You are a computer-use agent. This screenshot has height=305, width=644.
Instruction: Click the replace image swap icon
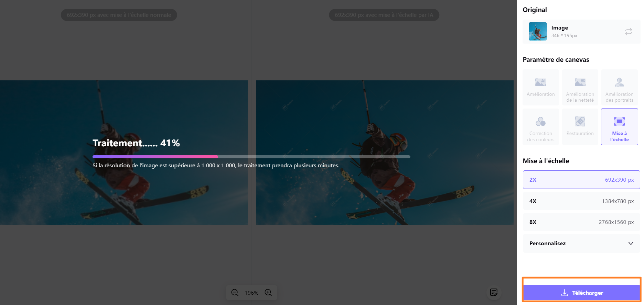(628, 32)
